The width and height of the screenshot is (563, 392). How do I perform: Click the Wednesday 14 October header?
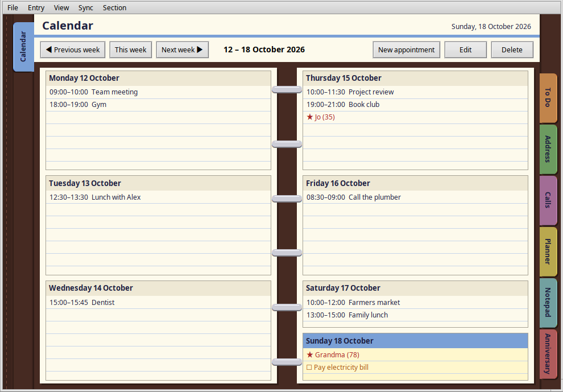(x=158, y=288)
